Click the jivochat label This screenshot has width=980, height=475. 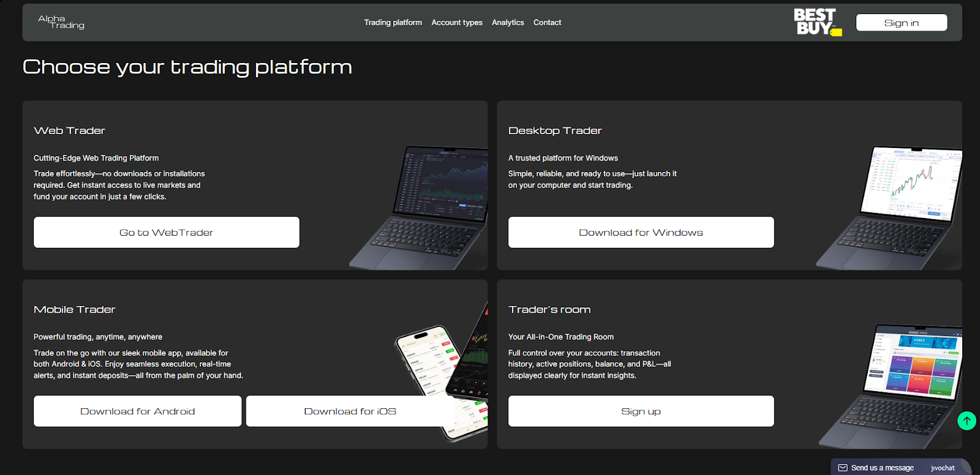[943, 468]
